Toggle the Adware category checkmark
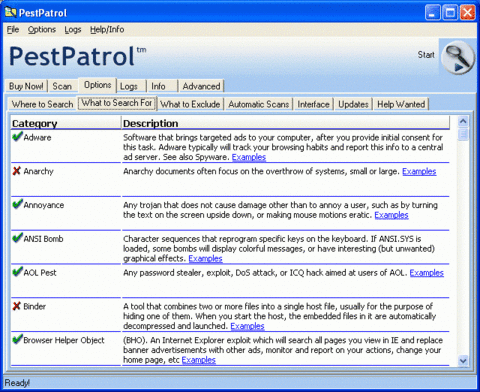Screen dimensions: 480x392 pyautogui.click(x=17, y=136)
